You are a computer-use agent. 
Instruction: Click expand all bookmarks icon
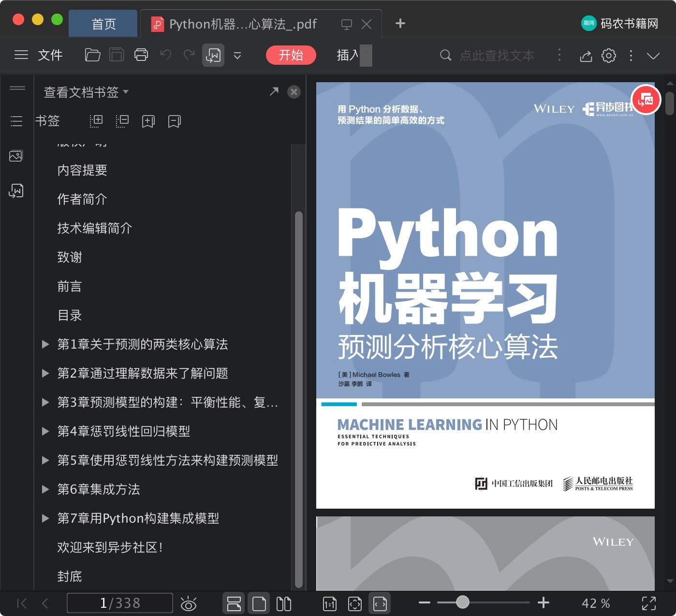(96, 121)
